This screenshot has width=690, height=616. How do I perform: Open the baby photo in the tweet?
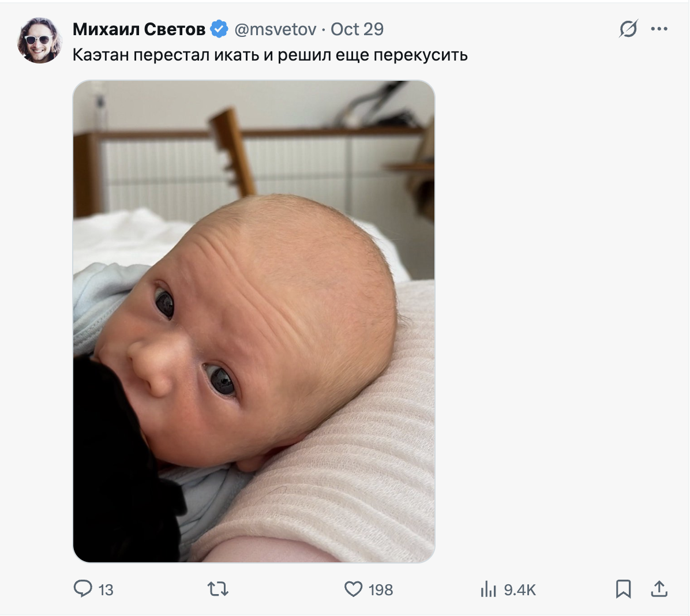pyautogui.click(x=254, y=321)
